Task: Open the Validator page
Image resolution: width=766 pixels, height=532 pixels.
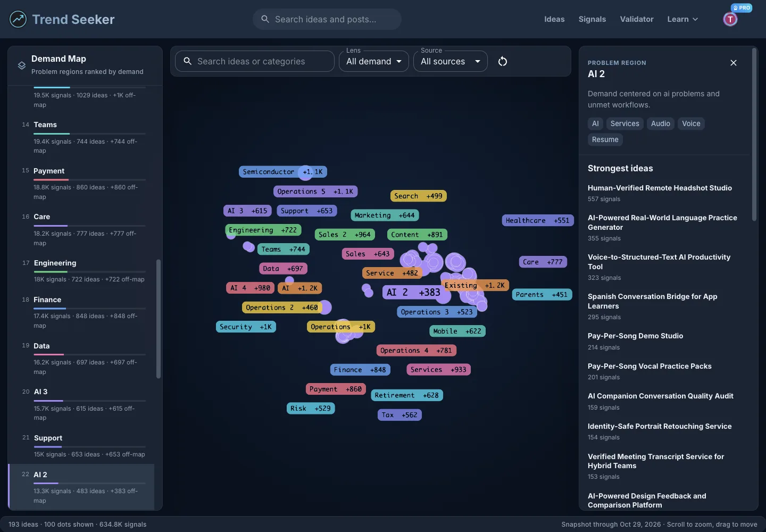Action: coord(637,19)
